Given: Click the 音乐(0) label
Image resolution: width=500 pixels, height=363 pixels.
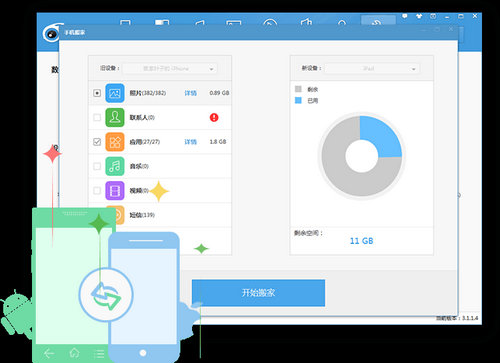Looking at the screenshot, I should [x=139, y=166].
